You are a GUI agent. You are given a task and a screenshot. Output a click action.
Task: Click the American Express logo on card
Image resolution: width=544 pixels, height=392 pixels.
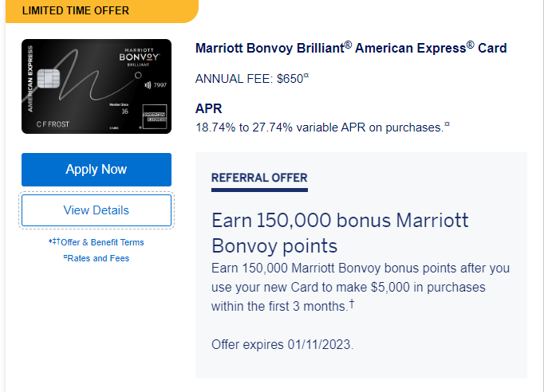tap(155, 116)
